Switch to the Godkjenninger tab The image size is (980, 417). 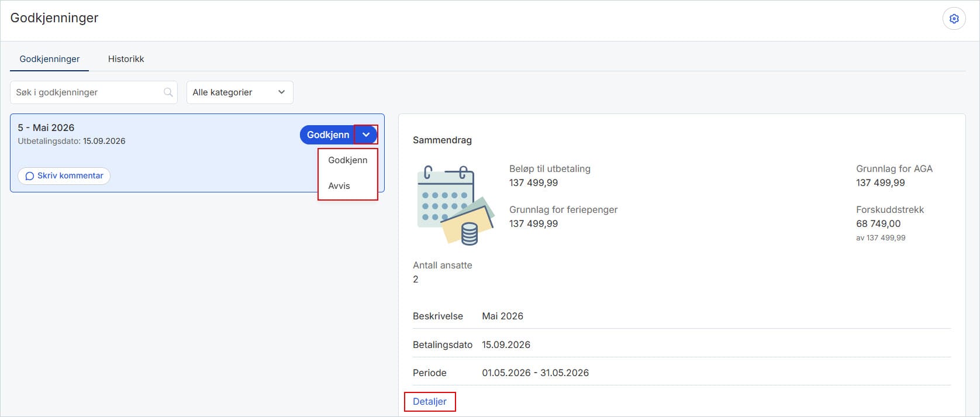click(50, 59)
